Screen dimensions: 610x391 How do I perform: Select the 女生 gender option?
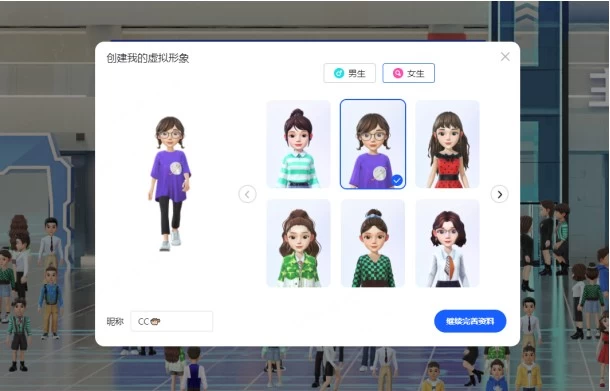(408, 73)
